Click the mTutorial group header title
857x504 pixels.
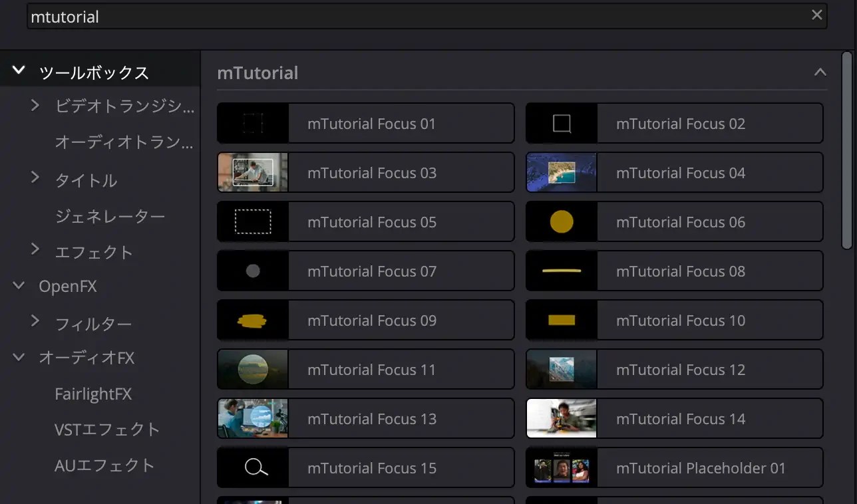coord(257,73)
